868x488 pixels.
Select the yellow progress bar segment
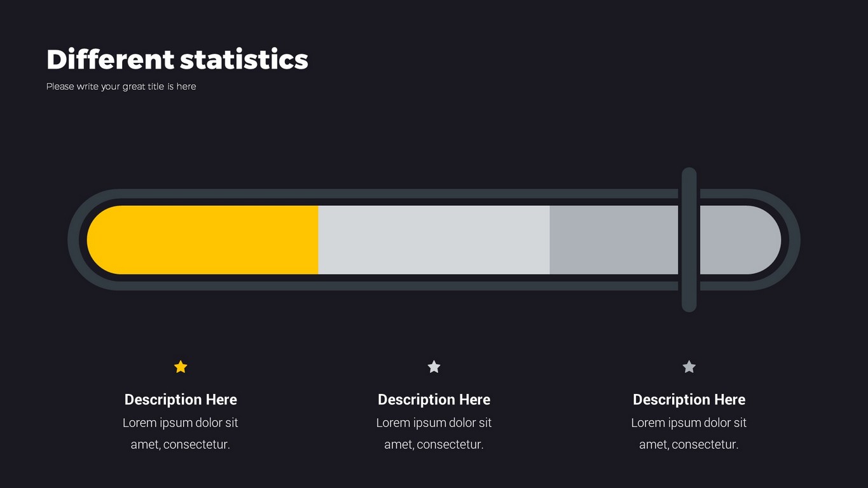point(203,240)
